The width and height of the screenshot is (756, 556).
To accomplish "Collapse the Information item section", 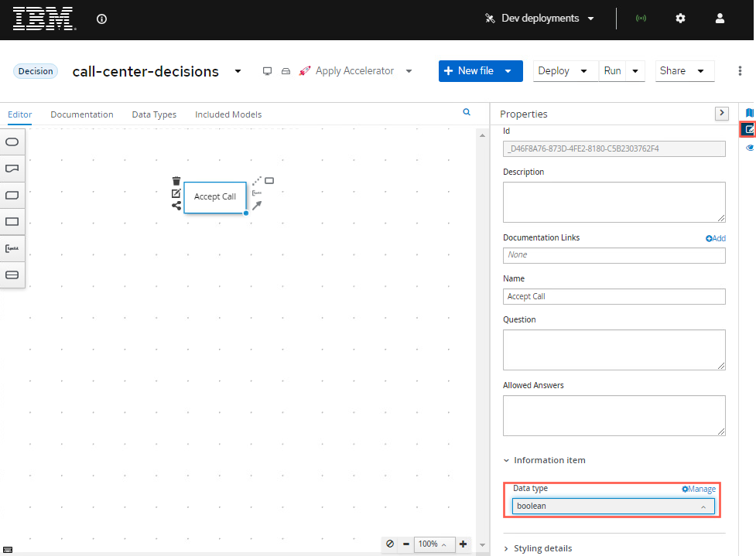I will 544,461.
